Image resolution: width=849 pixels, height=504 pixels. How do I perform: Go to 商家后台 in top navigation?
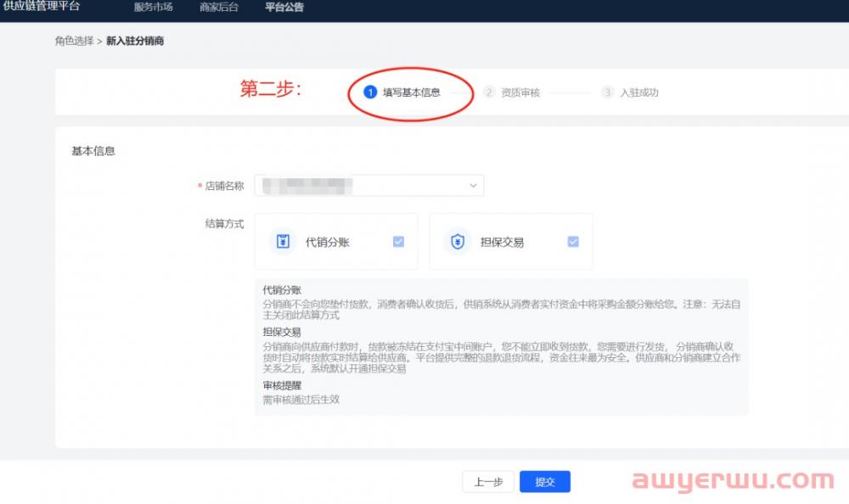219,8
